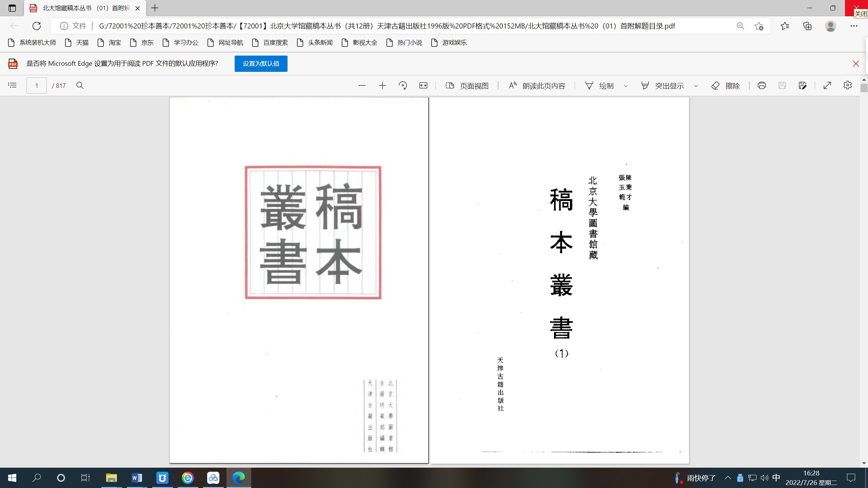Enter full screen PDF view
The height and width of the screenshot is (488, 868).
(x=827, y=85)
